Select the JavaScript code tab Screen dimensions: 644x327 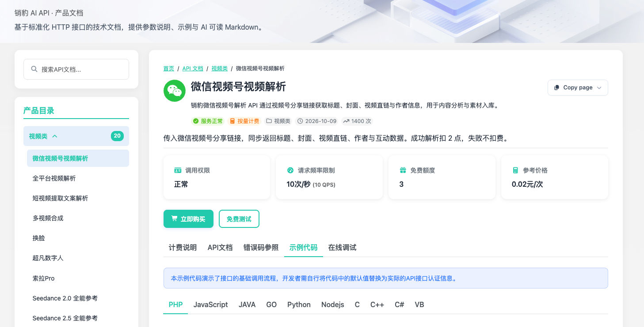pyautogui.click(x=211, y=304)
